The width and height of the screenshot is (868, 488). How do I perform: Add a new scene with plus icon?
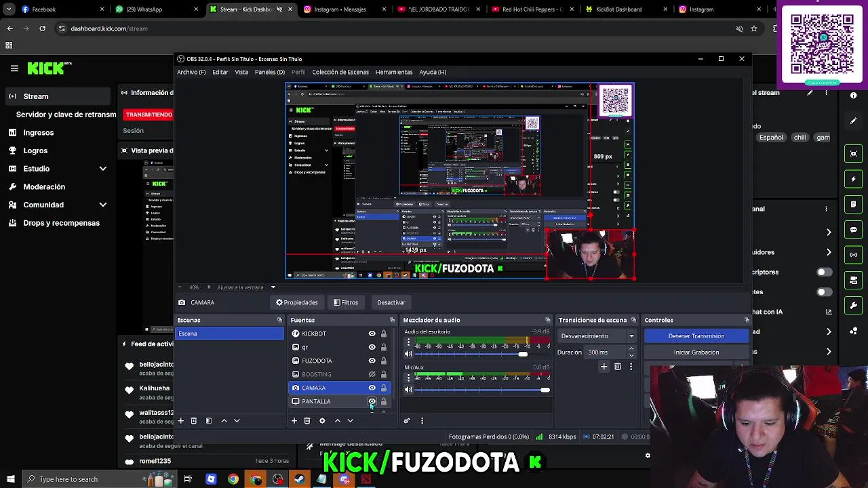pos(181,421)
